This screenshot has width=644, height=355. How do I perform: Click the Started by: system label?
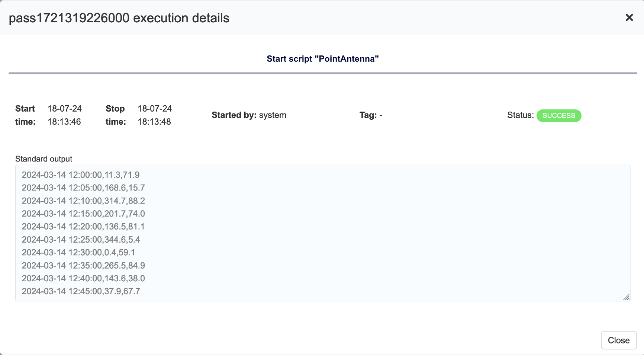tap(249, 115)
